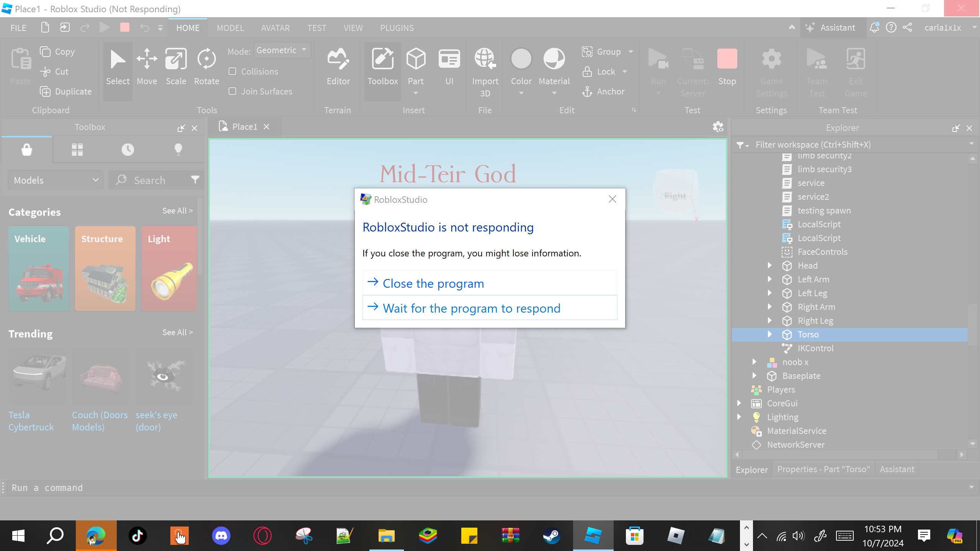
Task: Expand the Torso tree item
Action: coord(769,334)
